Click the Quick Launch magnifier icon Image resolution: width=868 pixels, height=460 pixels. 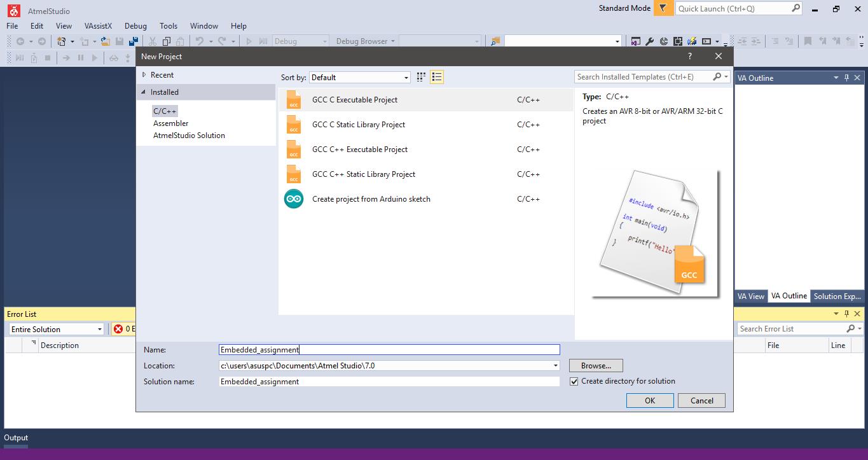point(796,8)
